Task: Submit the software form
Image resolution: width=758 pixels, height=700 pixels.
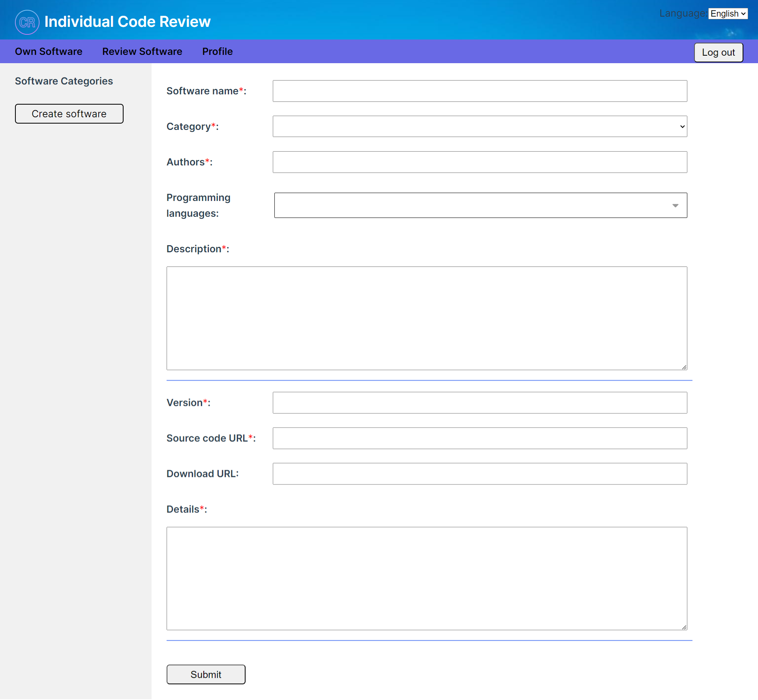Action: coord(206,674)
